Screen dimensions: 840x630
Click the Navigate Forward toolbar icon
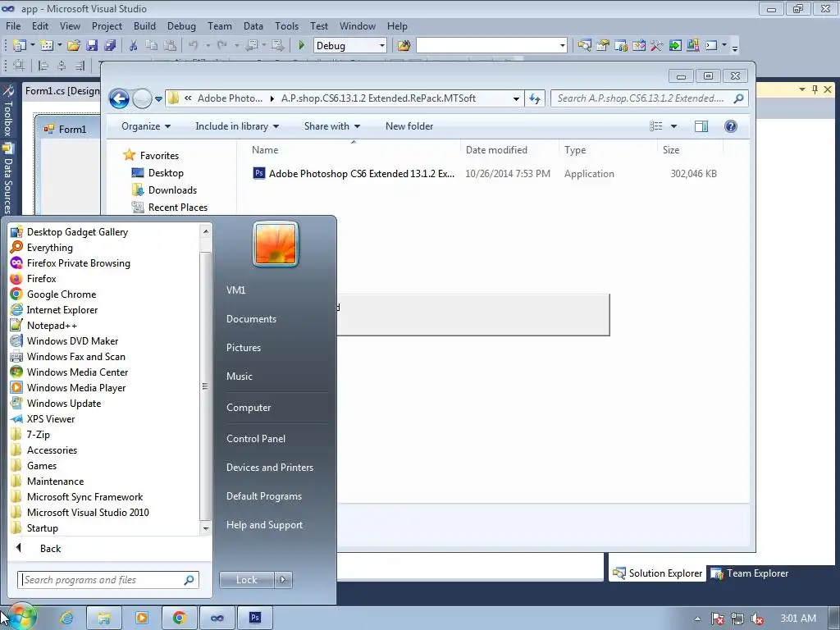point(277,46)
